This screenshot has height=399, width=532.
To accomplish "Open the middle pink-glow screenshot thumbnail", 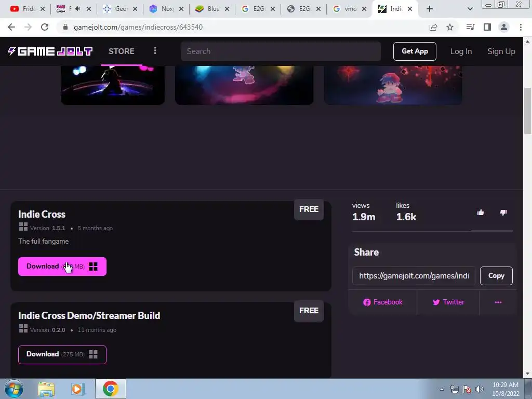I will (x=244, y=85).
